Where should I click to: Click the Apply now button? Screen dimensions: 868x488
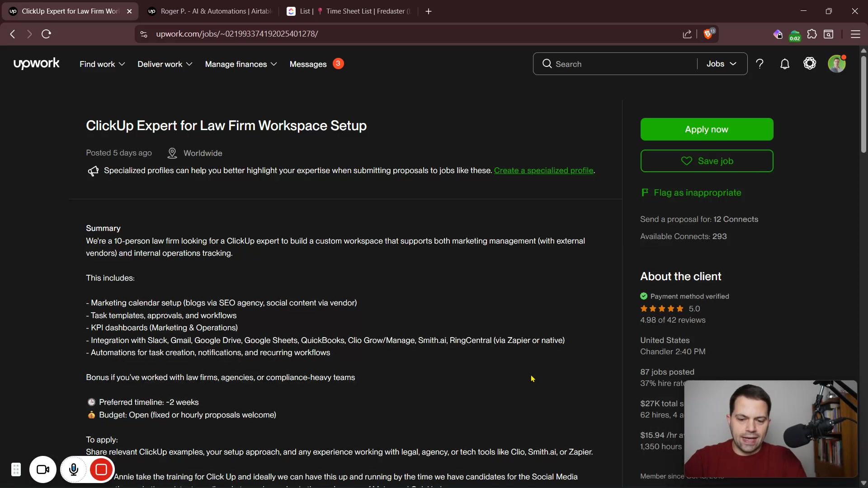(x=706, y=129)
